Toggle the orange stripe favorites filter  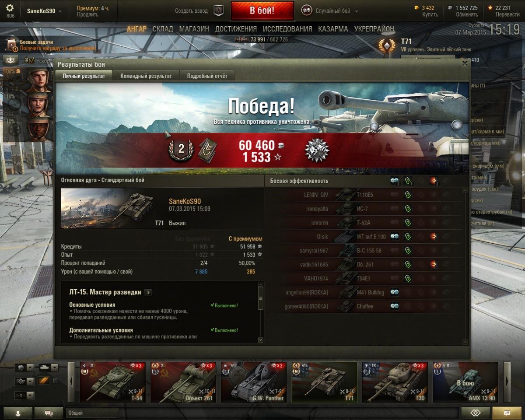pos(44,381)
